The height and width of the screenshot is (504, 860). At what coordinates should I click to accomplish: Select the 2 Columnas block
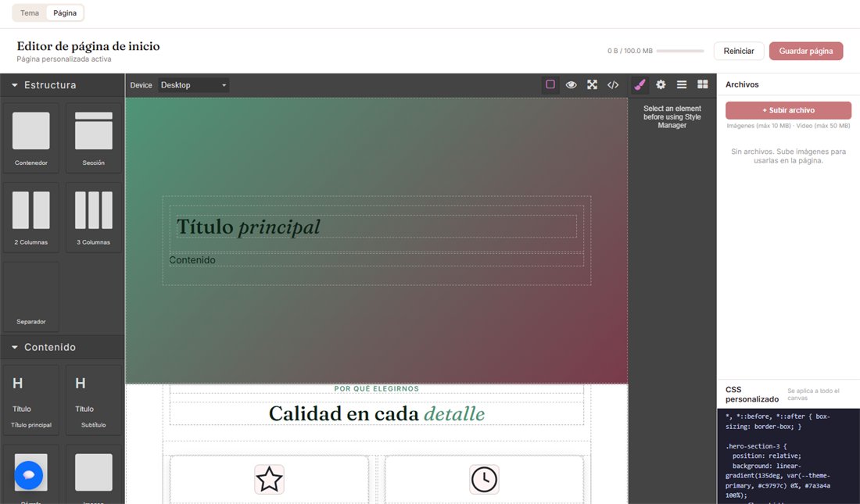click(31, 217)
